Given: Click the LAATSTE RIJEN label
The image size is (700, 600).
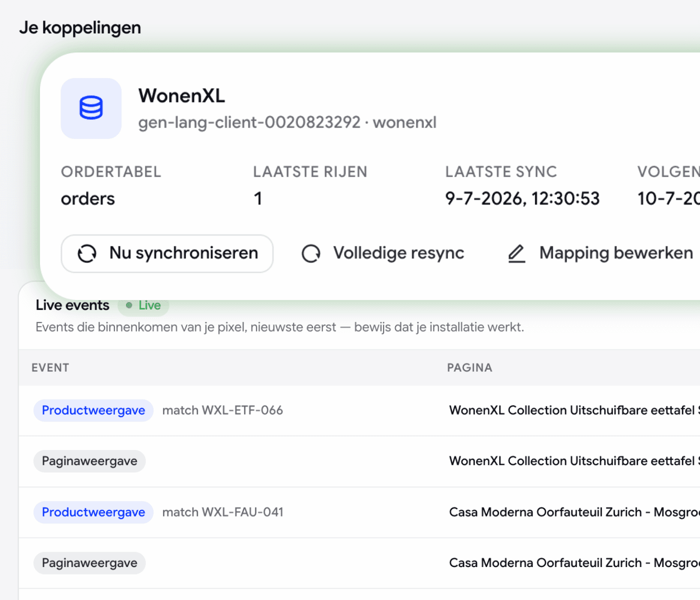Looking at the screenshot, I should pyautogui.click(x=310, y=172).
